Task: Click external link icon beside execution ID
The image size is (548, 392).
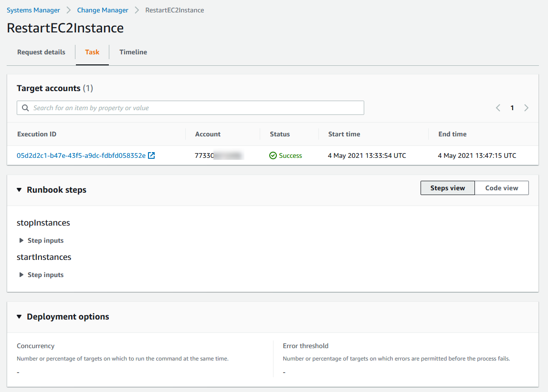Action: pyautogui.click(x=151, y=155)
